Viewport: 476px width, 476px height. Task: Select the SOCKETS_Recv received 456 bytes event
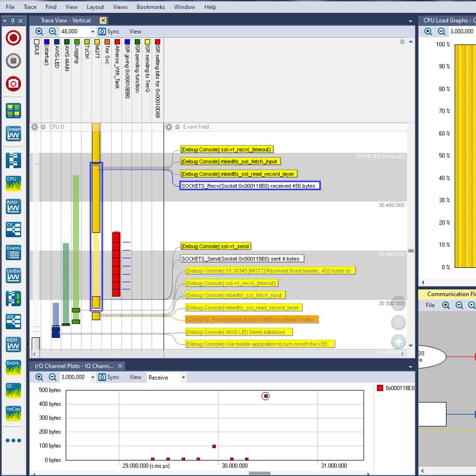click(x=250, y=186)
